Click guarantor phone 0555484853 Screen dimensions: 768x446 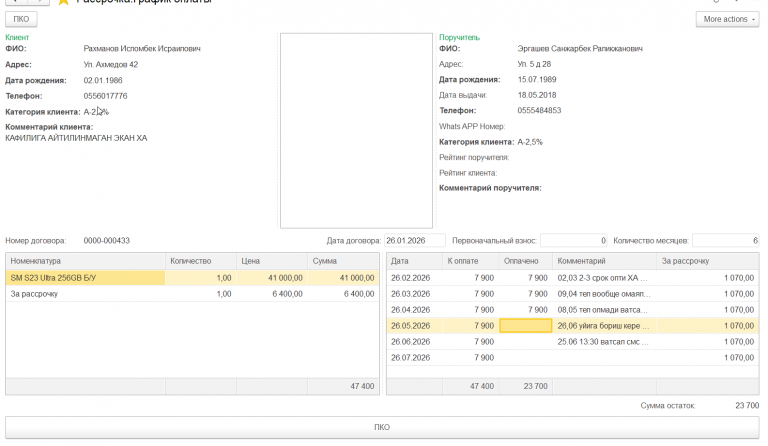pos(539,111)
